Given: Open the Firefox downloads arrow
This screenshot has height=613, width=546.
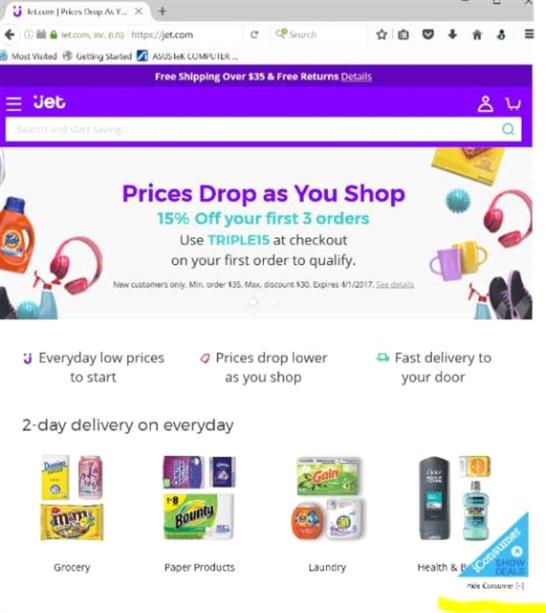Looking at the screenshot, I should point(453,35).
